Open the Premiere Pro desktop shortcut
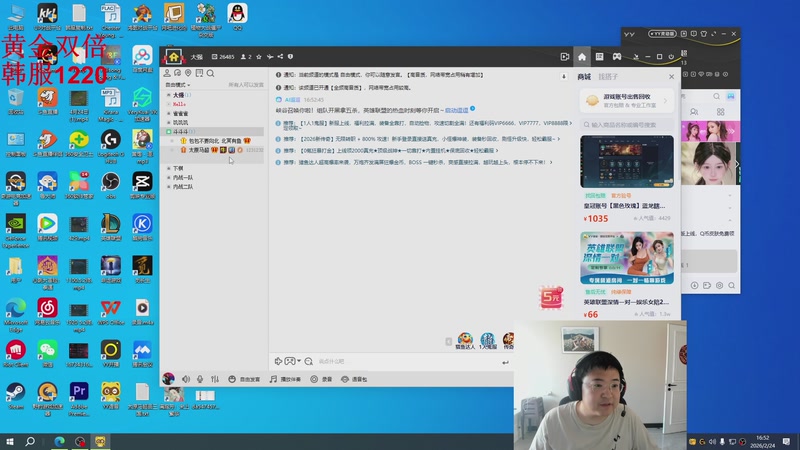Image resolution: width=800 pixels, height=450 pixels. pyautogui.click(x=79, y=398)
